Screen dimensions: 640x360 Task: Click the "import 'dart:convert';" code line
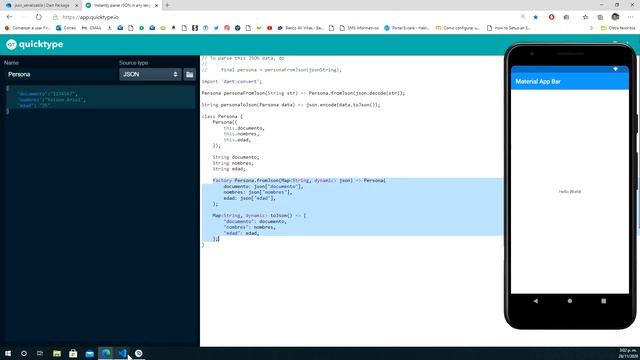pyautogui.click(x=232, y=82)
